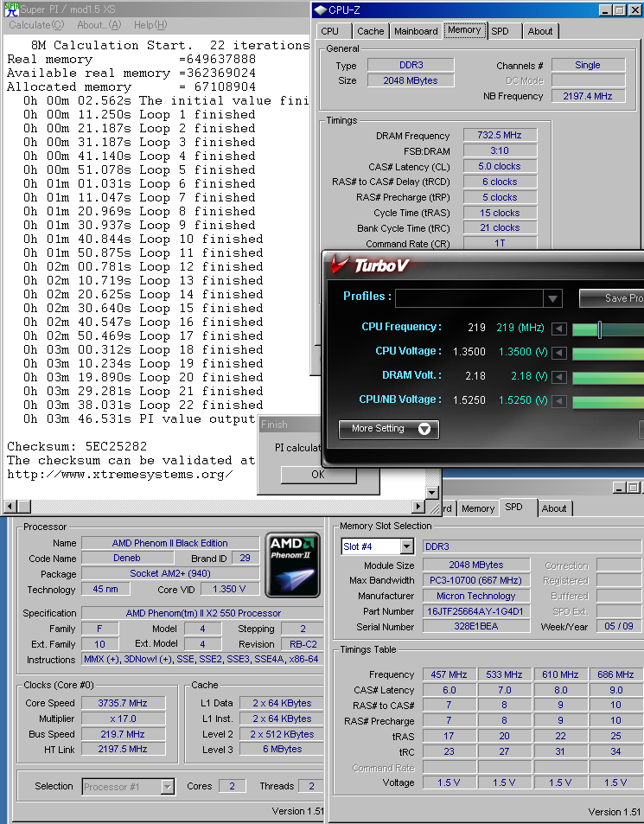This screenshot has height=824, width=644.
Task: Click the FSB:DRAM 3:10 value
Action: [x=500, y=150]
